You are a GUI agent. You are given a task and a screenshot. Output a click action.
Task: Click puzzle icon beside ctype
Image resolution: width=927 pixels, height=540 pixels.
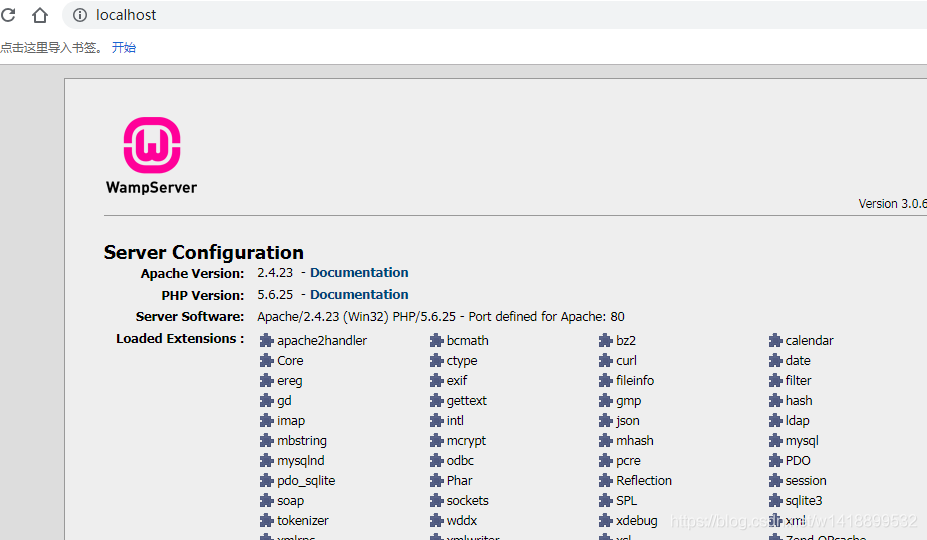pos(436,361)
